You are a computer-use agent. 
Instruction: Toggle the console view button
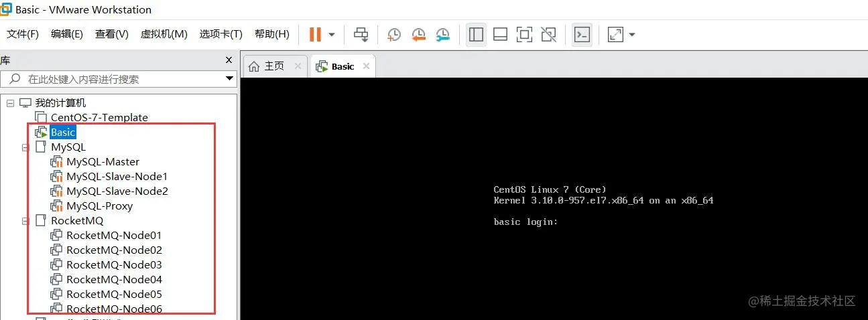(x=582, y=34)
